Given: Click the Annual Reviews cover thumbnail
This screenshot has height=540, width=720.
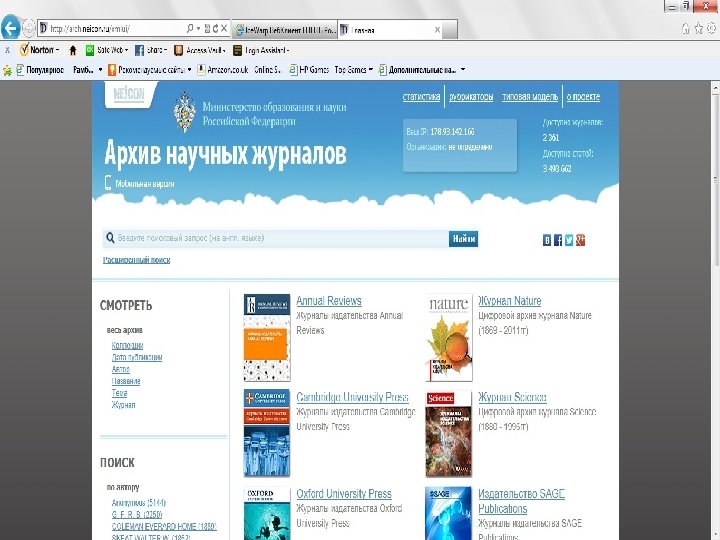Looking at the screenshot, I should (x=267, y=338).
